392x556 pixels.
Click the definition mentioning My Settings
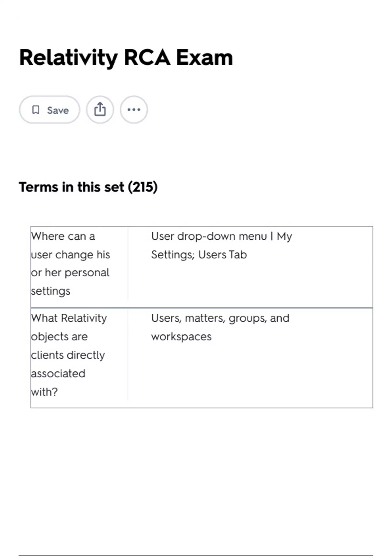[x=221, y=245]
